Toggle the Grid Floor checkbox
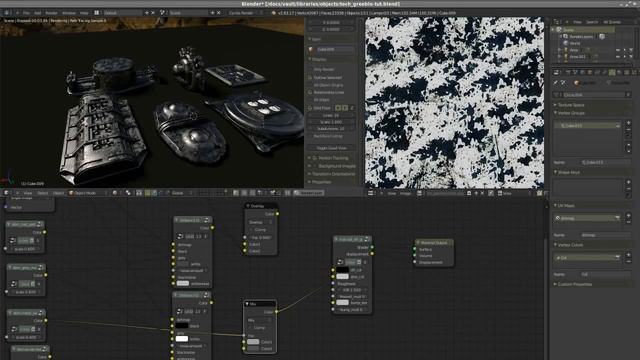Image resolution: width=640 pixels, height=360 pixels. click(310, 108)
